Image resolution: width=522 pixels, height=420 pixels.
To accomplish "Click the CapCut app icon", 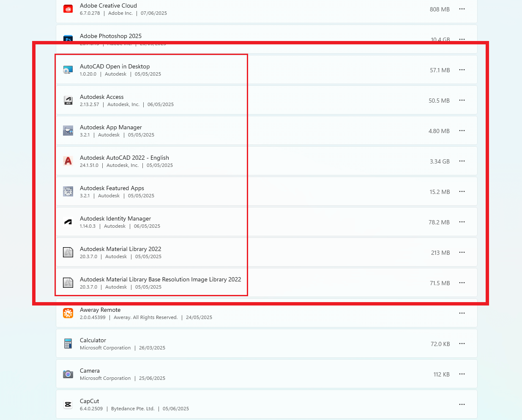I will pos(68,404).
